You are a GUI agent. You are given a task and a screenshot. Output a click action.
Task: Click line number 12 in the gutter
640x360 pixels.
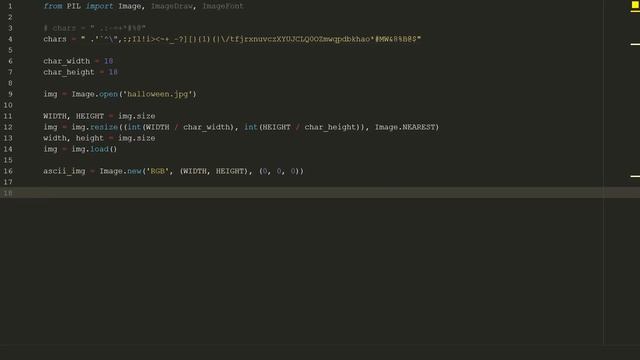pos(8,127)
